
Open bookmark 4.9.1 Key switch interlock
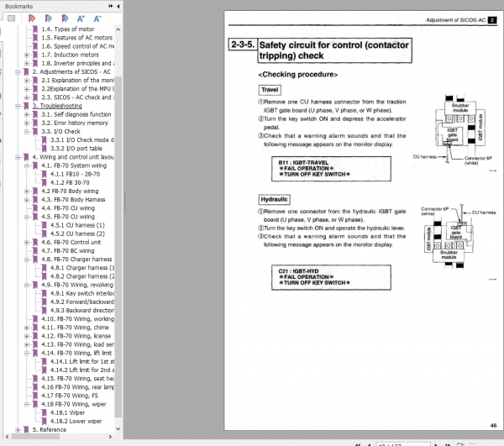82,293
